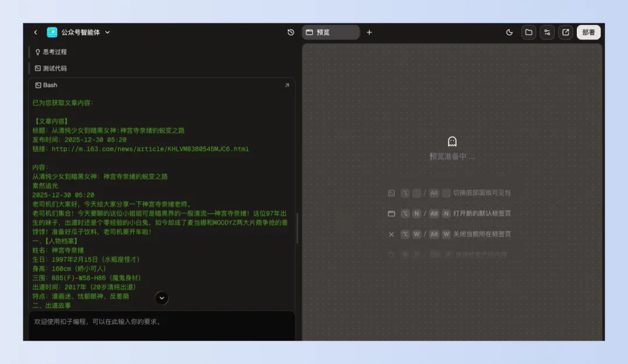Toggle dark mode with moon icon
Screen dimensions: 628x364
tap(509, 33)
